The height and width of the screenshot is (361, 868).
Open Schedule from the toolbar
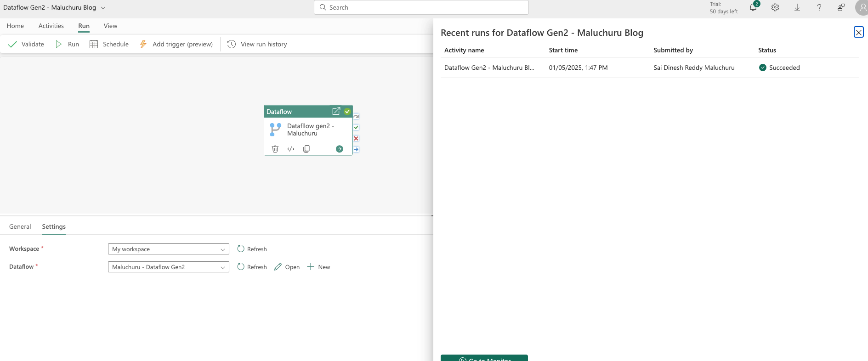click(x=109, y=44)
